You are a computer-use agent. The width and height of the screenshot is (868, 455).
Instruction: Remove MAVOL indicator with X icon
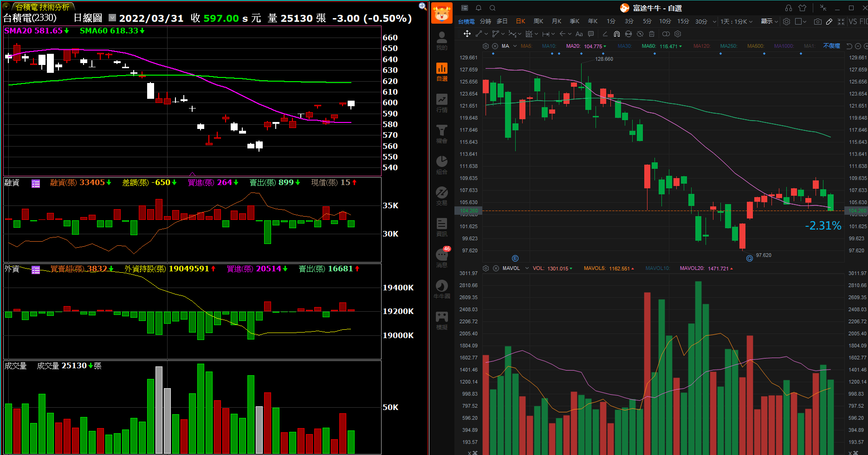click(x=496, y=268)
